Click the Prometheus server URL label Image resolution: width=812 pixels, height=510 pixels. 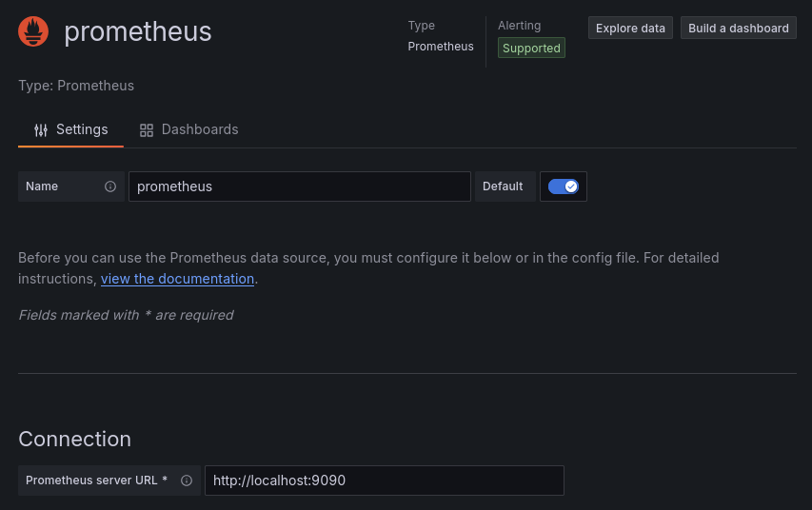point(96,481)
